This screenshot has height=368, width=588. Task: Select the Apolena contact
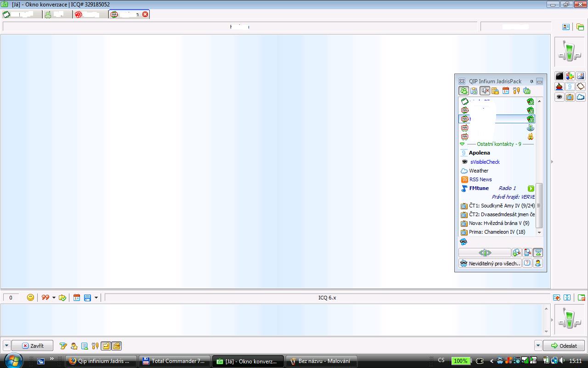(497, 153)
